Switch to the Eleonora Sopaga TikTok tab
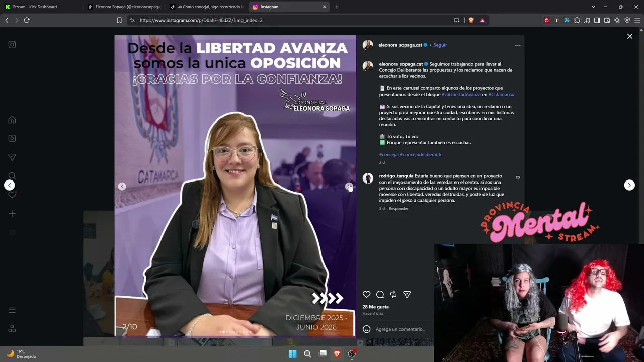 124,7
